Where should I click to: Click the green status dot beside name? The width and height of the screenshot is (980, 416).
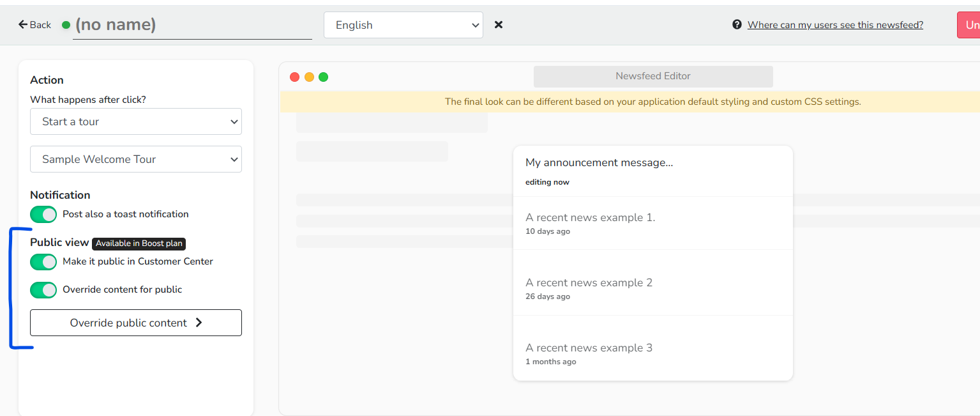pos(66,25)
